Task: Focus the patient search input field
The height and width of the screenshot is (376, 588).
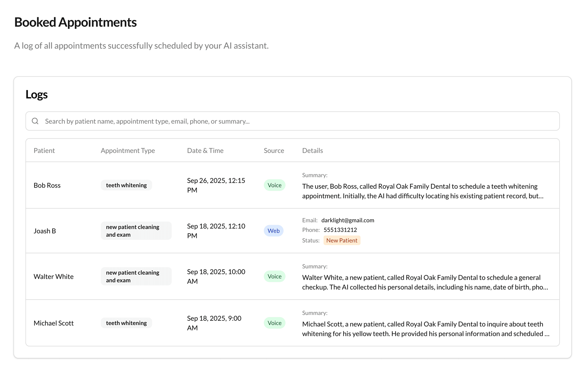Action: pyautogui.click(x=292, y=121)
